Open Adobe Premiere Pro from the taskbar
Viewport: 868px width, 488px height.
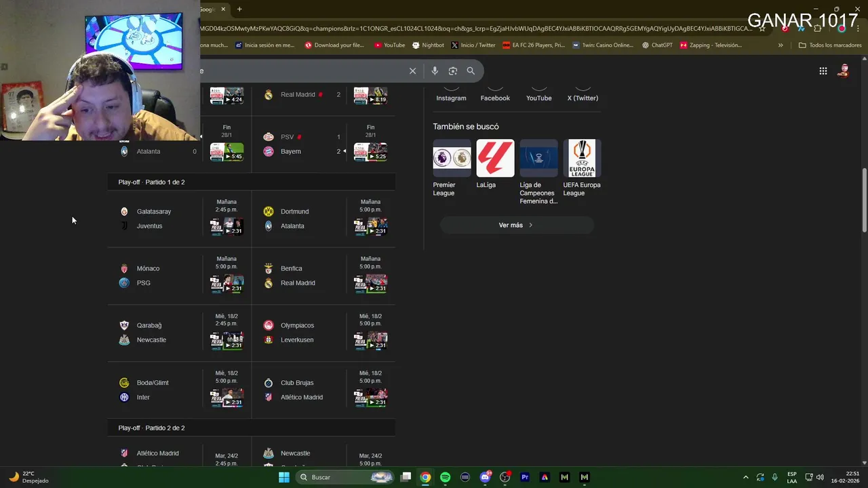coord(524,477)
